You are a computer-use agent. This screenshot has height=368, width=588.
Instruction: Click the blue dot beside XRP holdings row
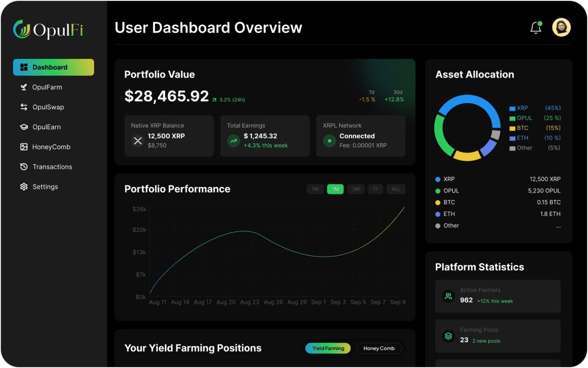click(x=438, y=179)
